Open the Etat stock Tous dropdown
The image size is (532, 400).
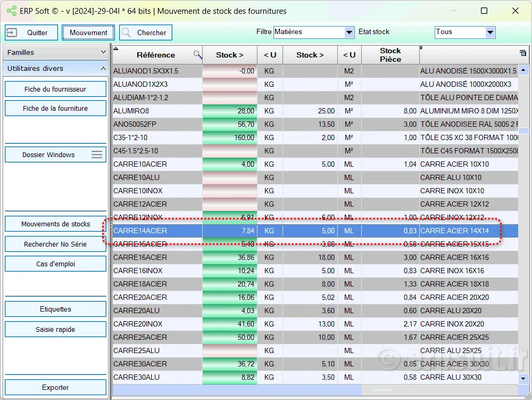(490, 32)
